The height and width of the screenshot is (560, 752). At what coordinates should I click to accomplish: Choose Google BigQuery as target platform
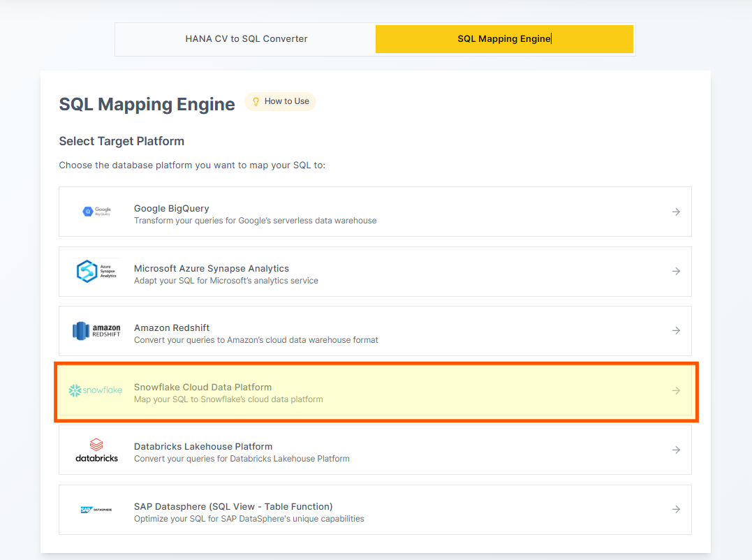tap(172, 208)
